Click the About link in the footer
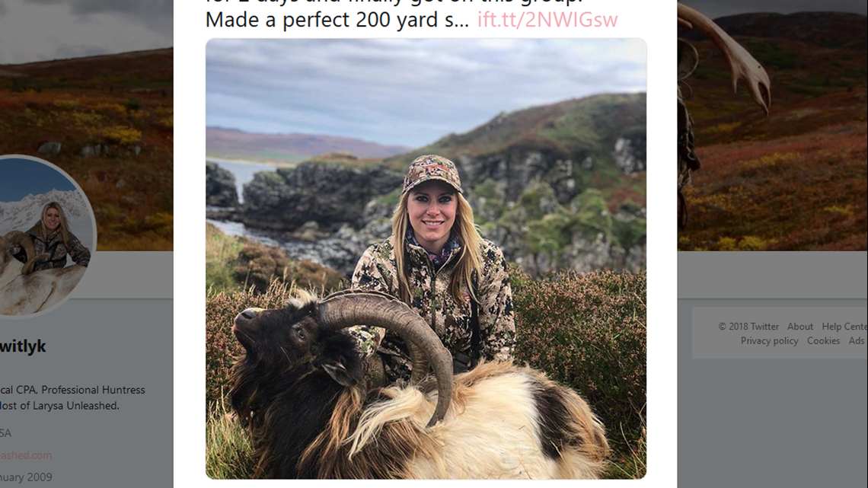868x488 pixels. (x=800, y=326)
